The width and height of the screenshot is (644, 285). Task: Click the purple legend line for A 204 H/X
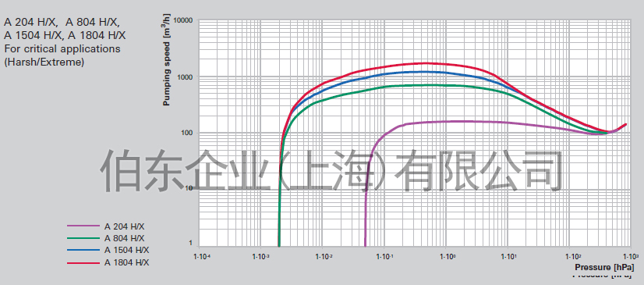click(x=83, y=226)
